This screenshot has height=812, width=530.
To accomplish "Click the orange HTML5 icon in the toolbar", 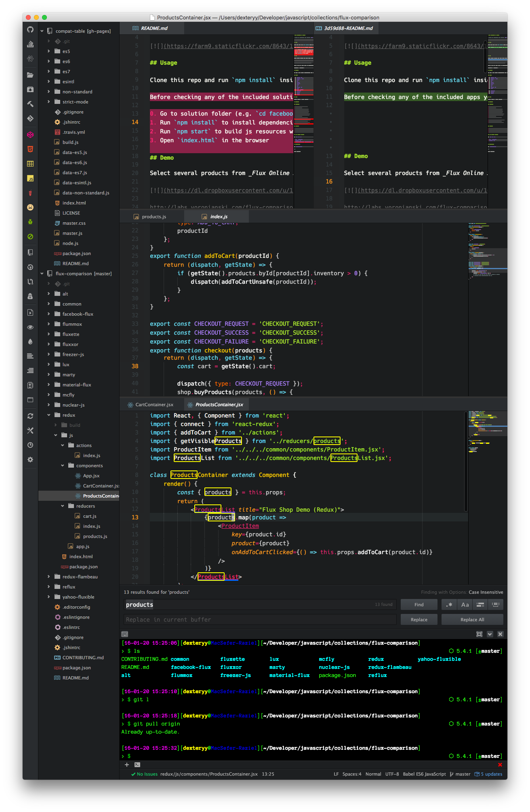I will (30, 149).
